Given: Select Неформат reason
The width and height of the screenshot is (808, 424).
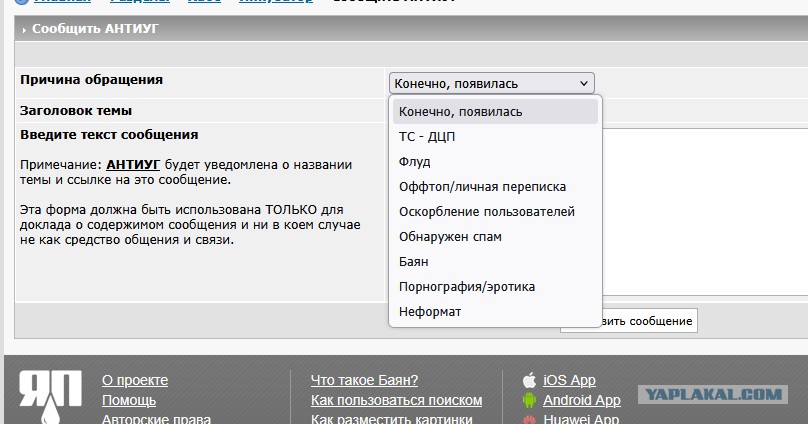Looking at the screenshot, I should click(495, 312).
